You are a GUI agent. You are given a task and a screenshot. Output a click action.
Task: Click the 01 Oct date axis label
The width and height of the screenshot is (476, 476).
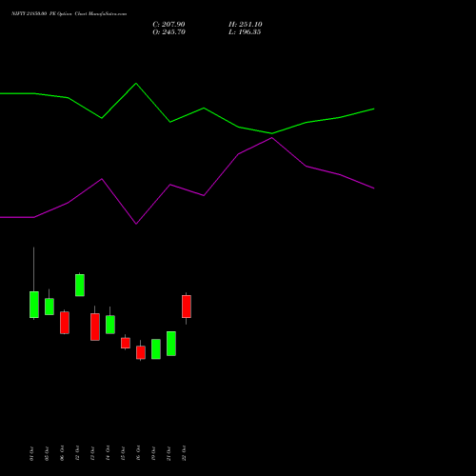(31, 453)
